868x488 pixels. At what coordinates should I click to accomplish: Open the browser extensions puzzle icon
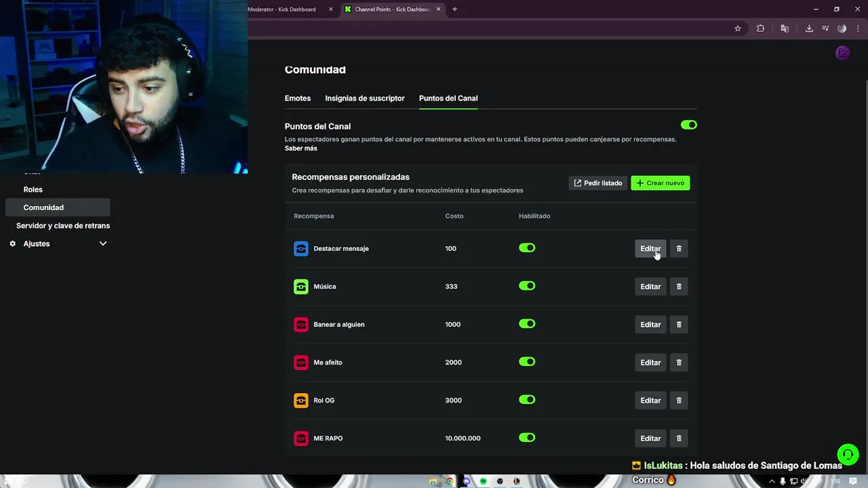pos(760,28)
